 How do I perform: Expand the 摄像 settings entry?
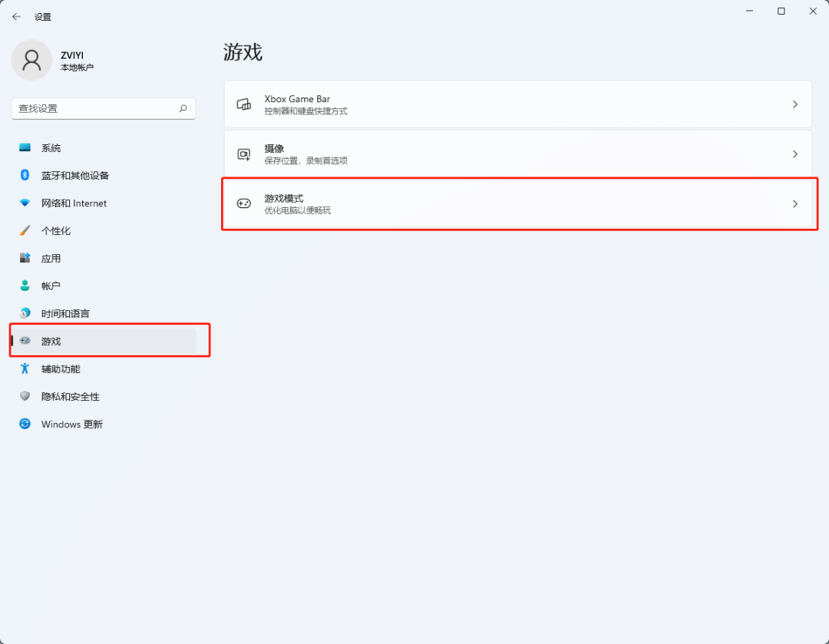point(795,154)
